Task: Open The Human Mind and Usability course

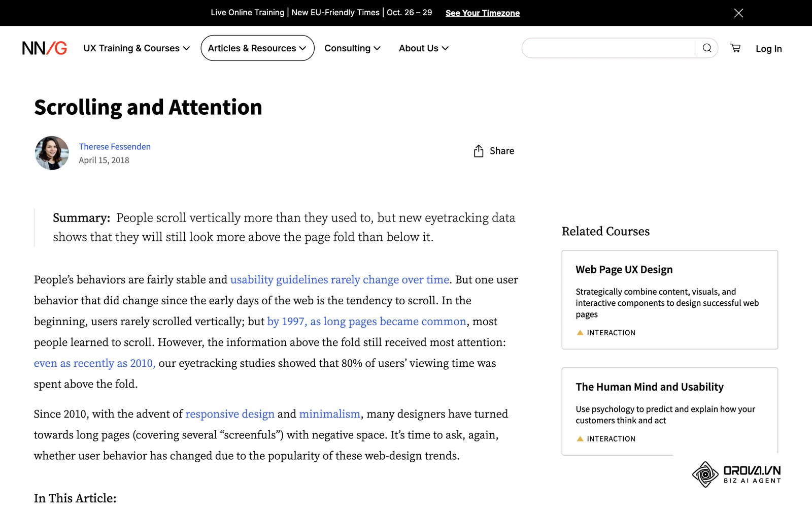Action: point(669,411)
